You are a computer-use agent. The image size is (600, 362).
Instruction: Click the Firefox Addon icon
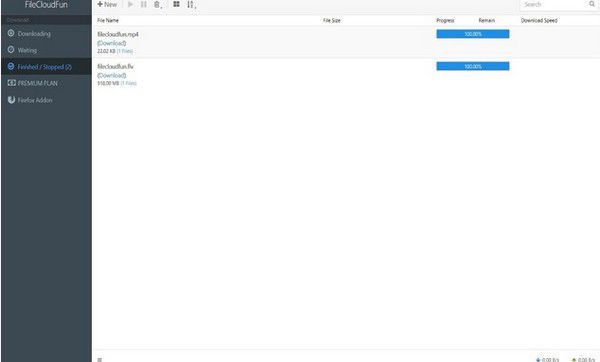click(11, 100)
